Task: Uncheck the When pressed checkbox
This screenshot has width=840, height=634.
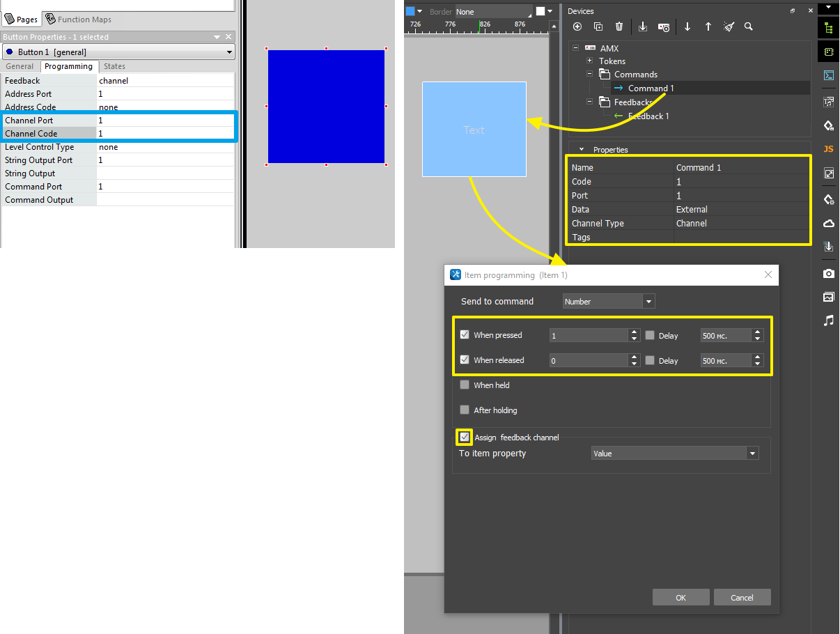Action: click(x=465, y=335)
